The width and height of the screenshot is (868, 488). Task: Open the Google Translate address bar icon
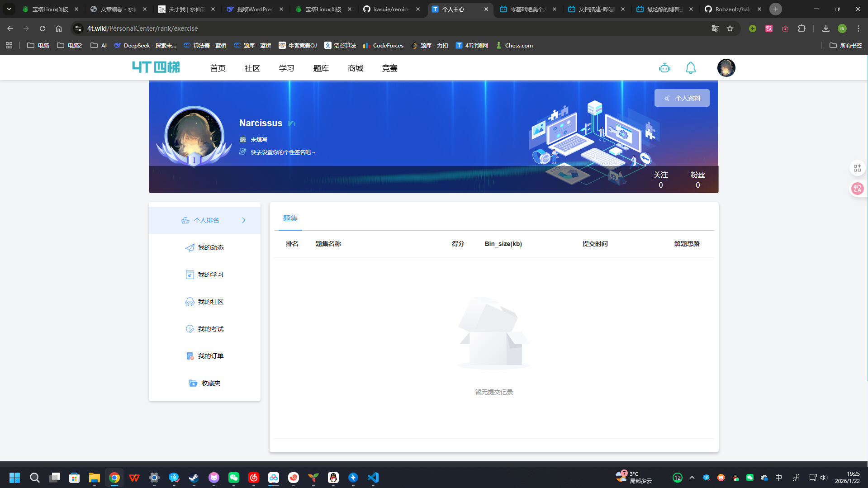(x=715, y=28)
